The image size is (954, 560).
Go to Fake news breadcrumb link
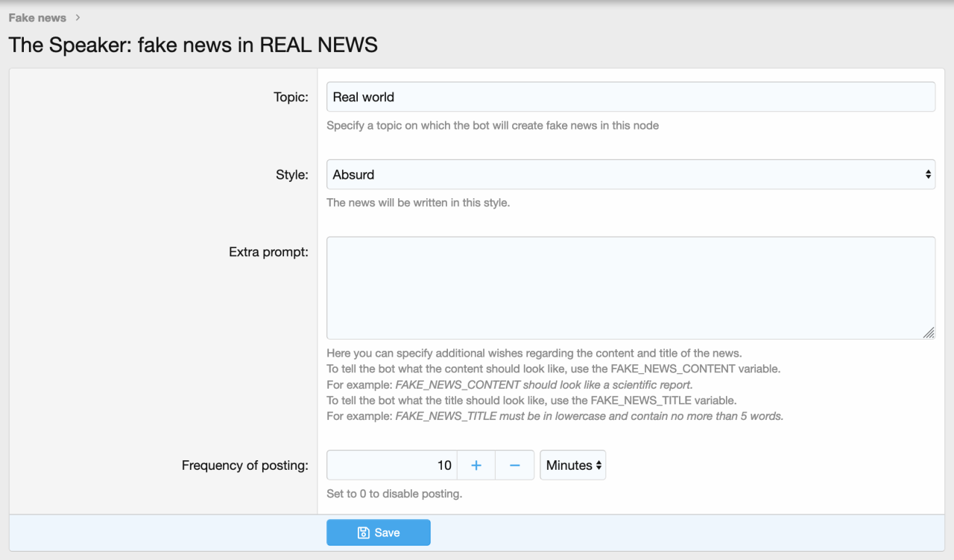[x=37, y=18]
